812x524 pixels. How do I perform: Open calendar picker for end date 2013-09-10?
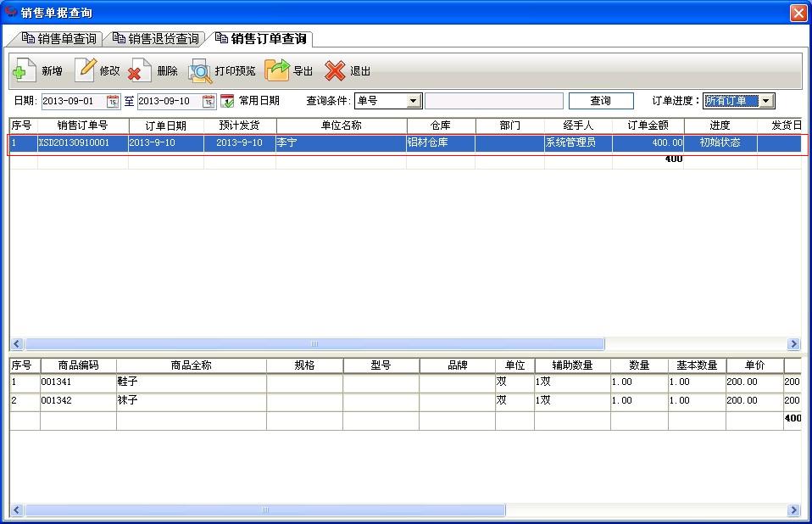pos(209,101)
